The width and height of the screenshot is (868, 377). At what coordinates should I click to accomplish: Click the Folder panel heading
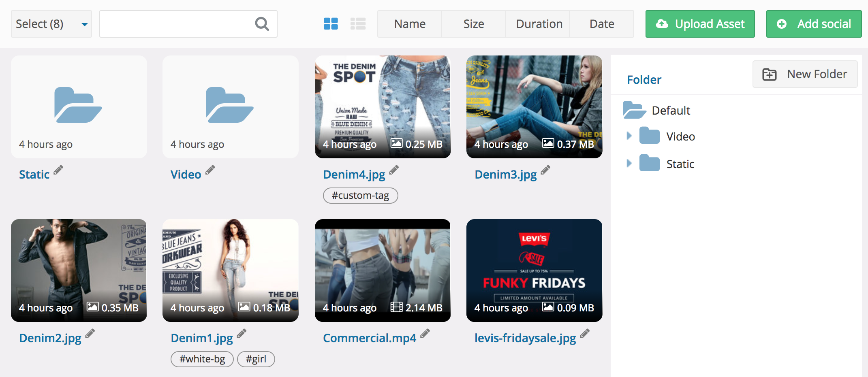644,80
